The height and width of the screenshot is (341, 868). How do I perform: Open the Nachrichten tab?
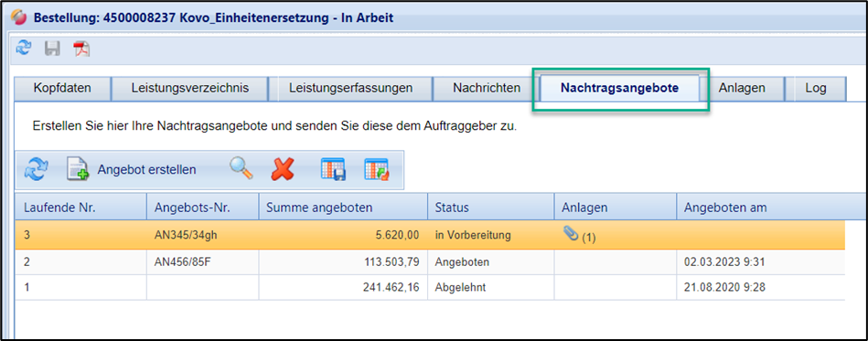point(487,88)
